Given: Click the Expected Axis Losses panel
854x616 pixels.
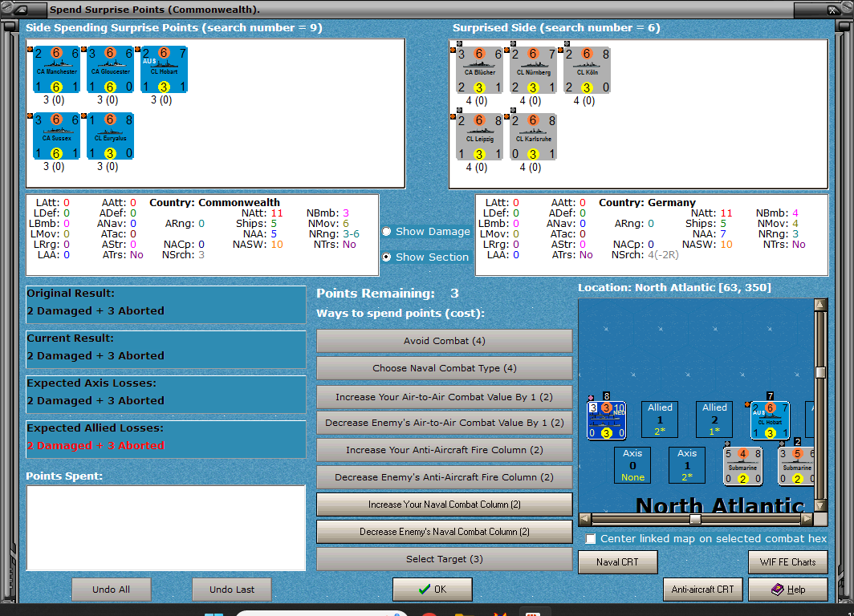Looking at the screenshot, I should pos(166,395).
